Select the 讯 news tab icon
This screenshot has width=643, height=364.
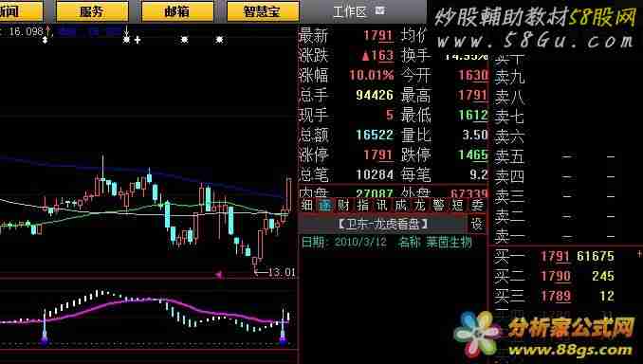[x=382, y=206]
